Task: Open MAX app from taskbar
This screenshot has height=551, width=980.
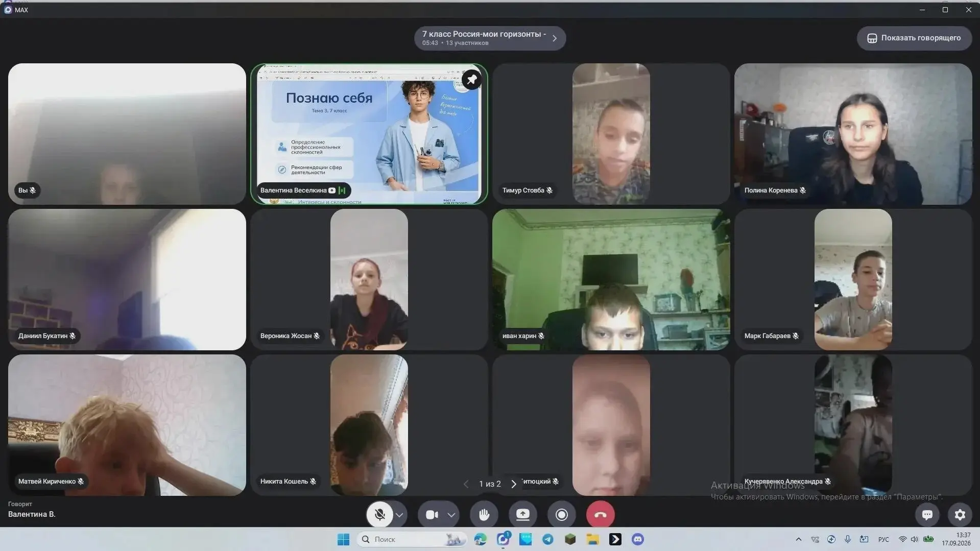Action: [x=503, y=539]
